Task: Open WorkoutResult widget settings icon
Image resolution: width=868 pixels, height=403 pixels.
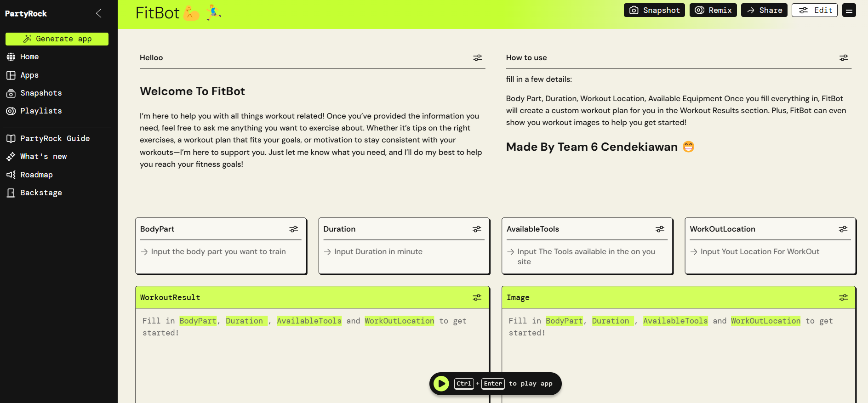Action: (477, 298)
